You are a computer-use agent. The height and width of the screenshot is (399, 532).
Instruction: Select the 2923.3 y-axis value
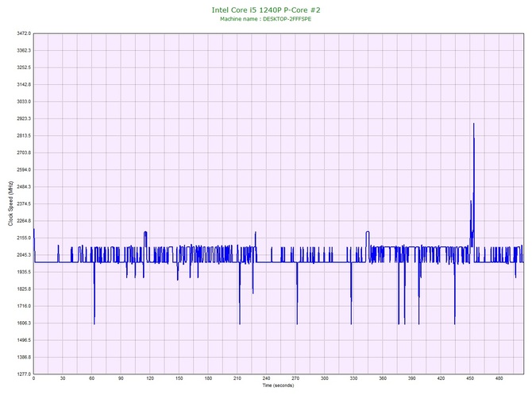24,118
